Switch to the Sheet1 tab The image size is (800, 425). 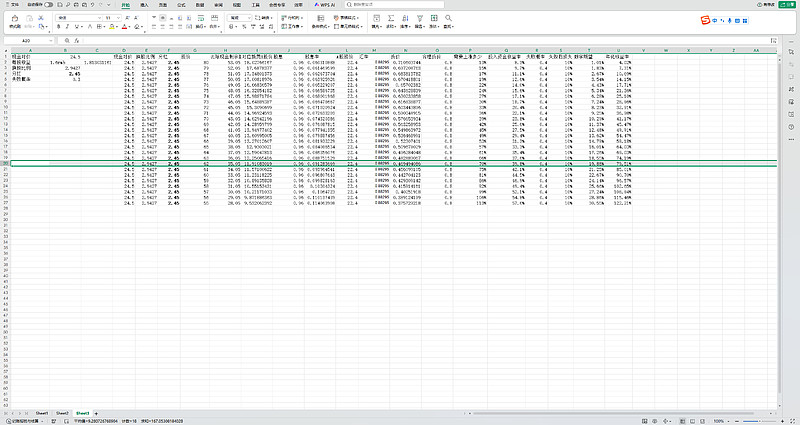[x=42, y=412]
